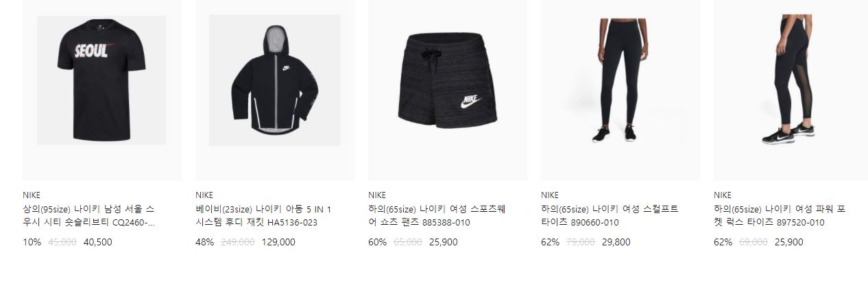Click NIKE brand label above Power Pocket tights
This screenshot has width=868, height=281.
[723, 195]
